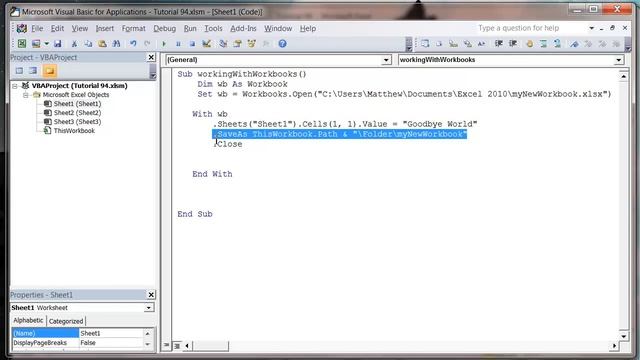The width and height of the screenshot is (640, 360).
Task: Open Insert UserForm dropdown arrow
Action: pyautogui.click(x=47, y=44)
